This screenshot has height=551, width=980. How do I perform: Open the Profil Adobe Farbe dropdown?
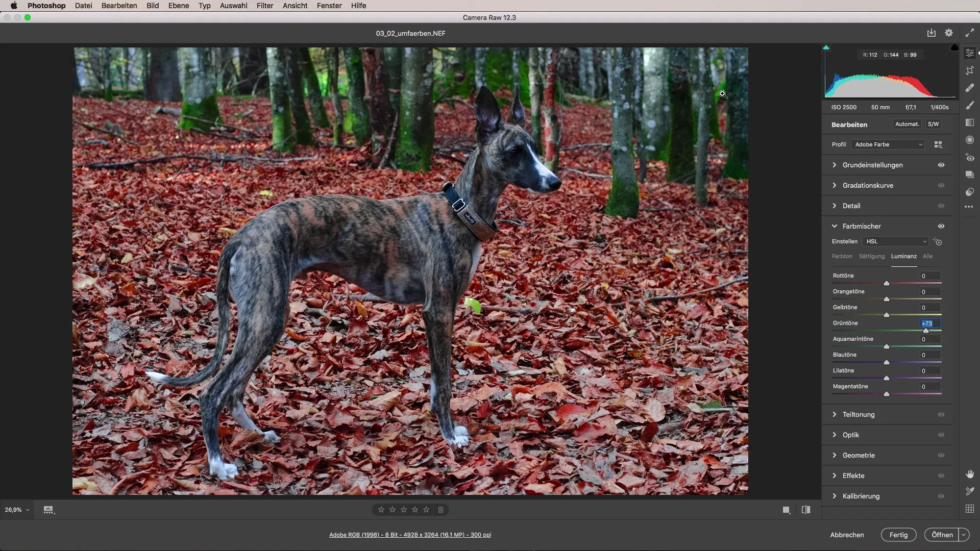[888, 145]
